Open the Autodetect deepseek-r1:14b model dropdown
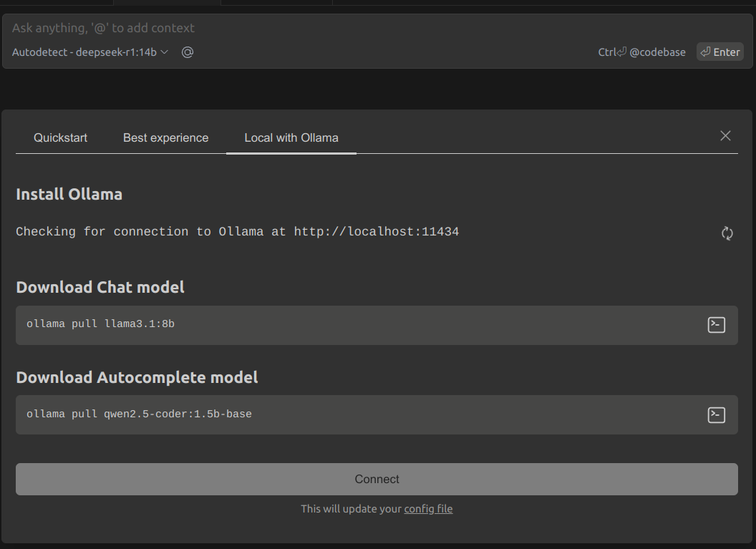 (90, 52)
